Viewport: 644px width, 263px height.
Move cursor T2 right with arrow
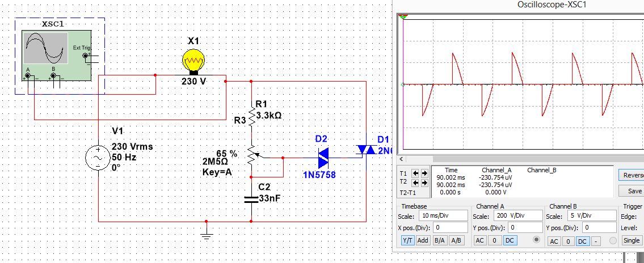pos(423,183)
